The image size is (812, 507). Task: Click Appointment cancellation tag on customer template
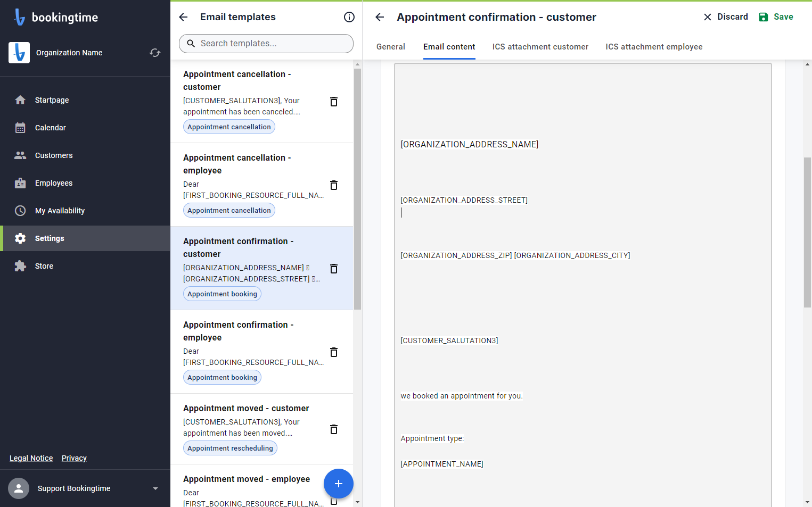229,127
